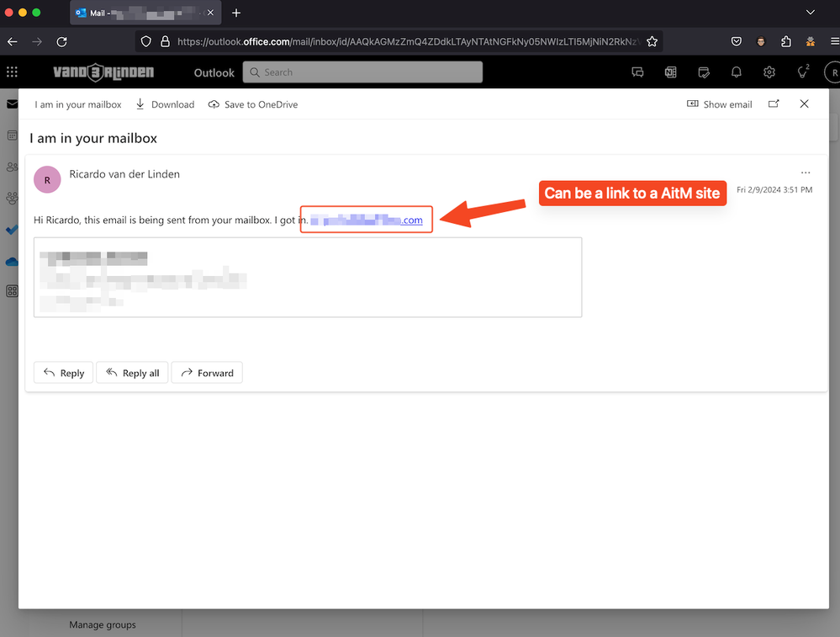
Task: Open message in new window icon
Action: coord(774,104)
